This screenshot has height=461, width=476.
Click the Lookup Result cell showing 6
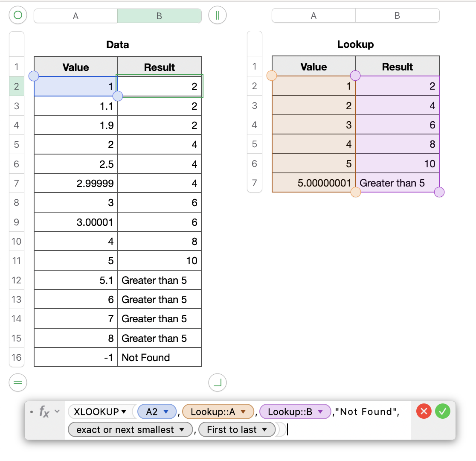(398, 125)
